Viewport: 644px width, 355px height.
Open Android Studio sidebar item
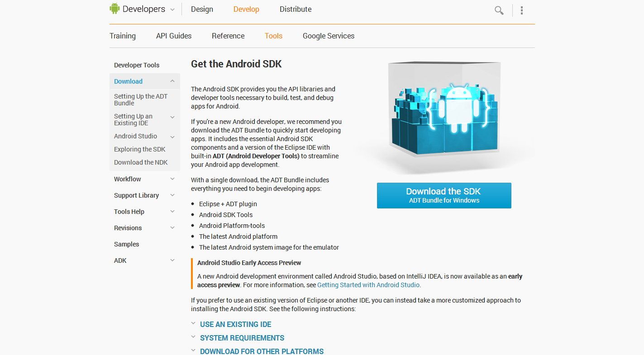[x=135, y=136]
